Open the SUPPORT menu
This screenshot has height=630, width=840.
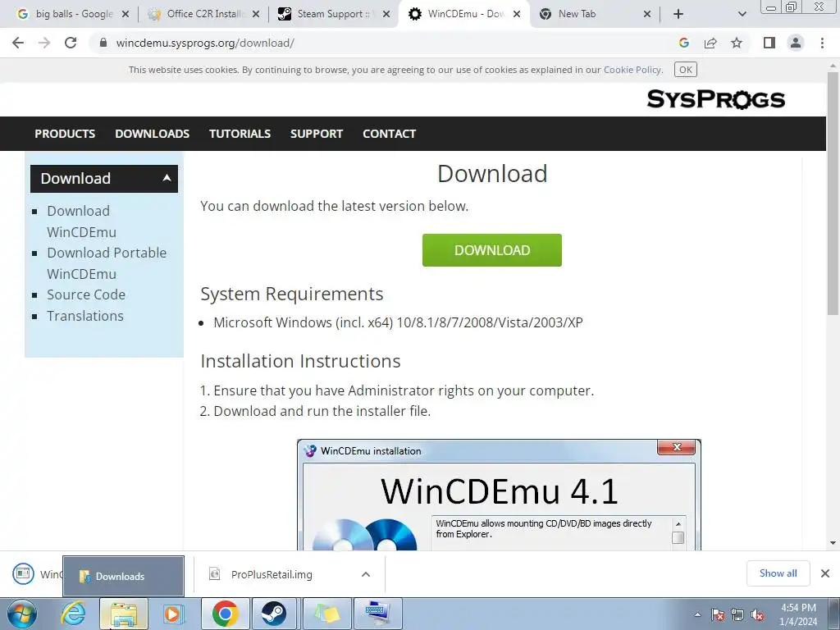pyautogui.click(x=317, y=134)
